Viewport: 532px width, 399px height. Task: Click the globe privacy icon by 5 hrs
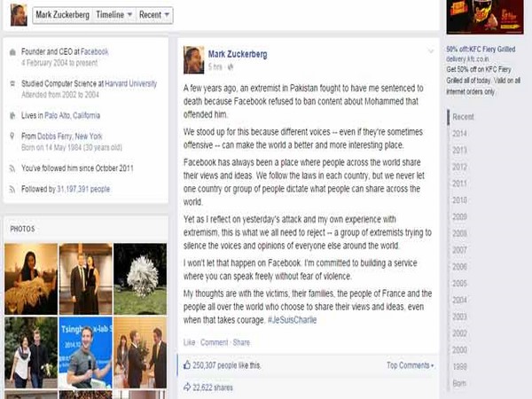[x=231, y=67]
